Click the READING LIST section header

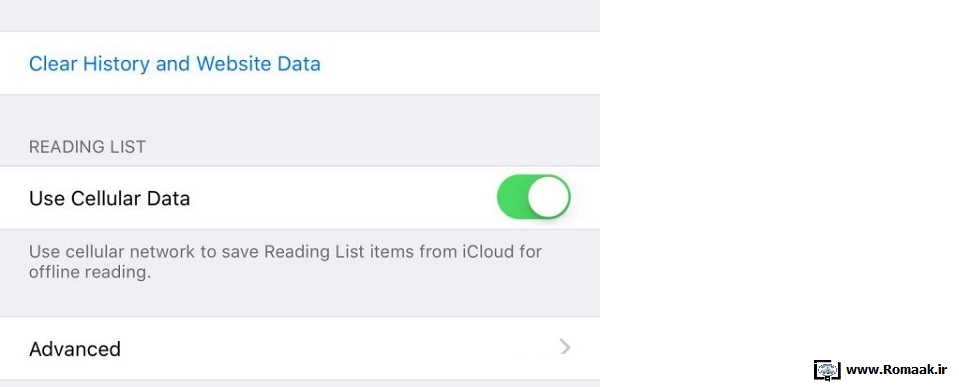coord(87,147)
